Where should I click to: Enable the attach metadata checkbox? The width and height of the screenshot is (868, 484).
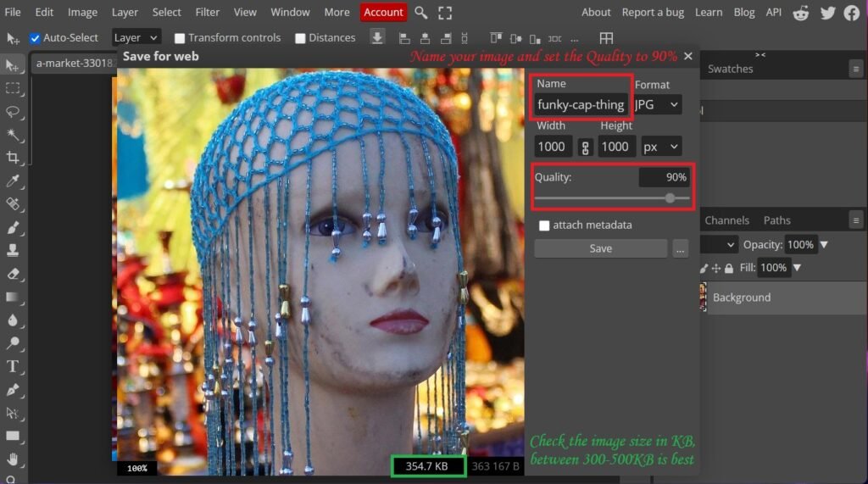tap(544, 225)
